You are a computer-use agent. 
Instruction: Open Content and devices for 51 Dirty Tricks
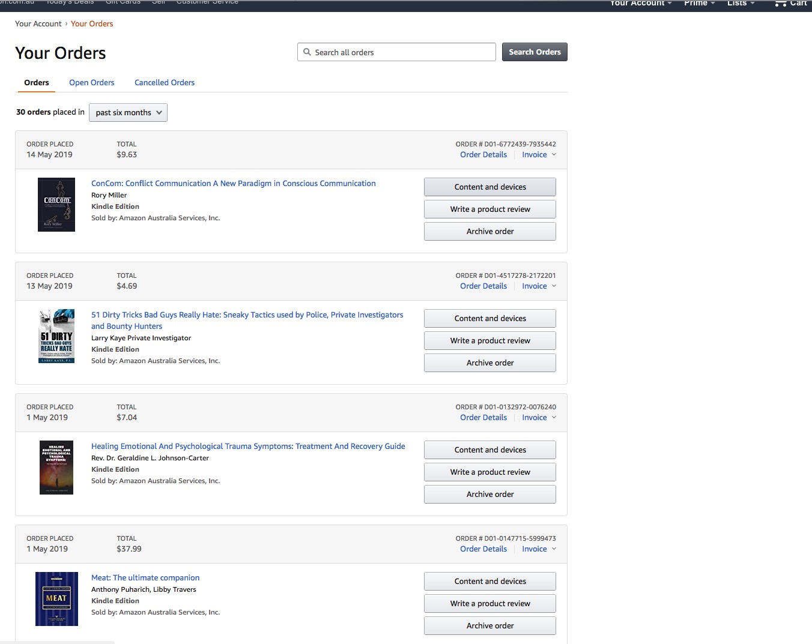click(490, 319)
